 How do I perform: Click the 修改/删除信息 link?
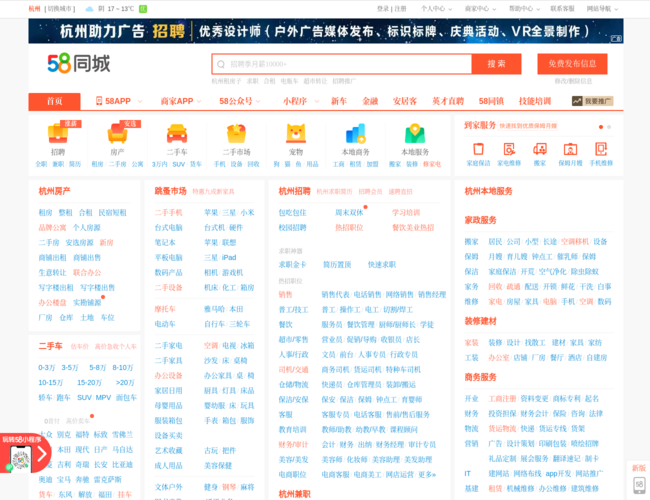pyautogui.click(x=573, y=81)
